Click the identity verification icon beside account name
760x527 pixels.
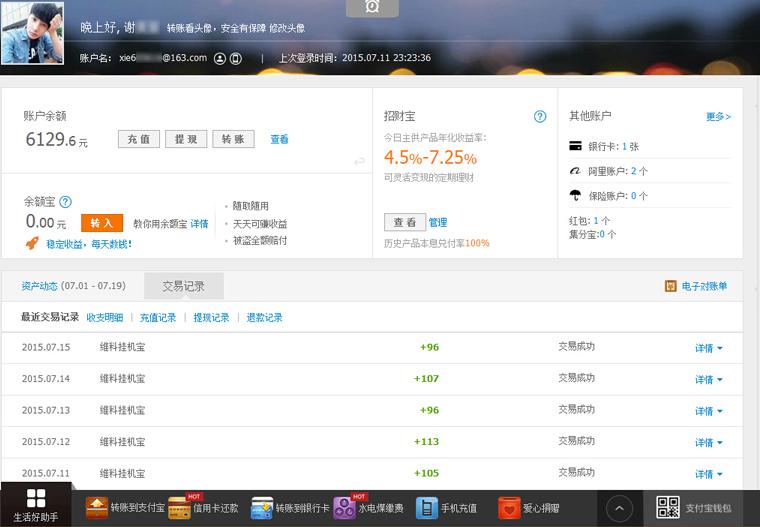[220, 59]
